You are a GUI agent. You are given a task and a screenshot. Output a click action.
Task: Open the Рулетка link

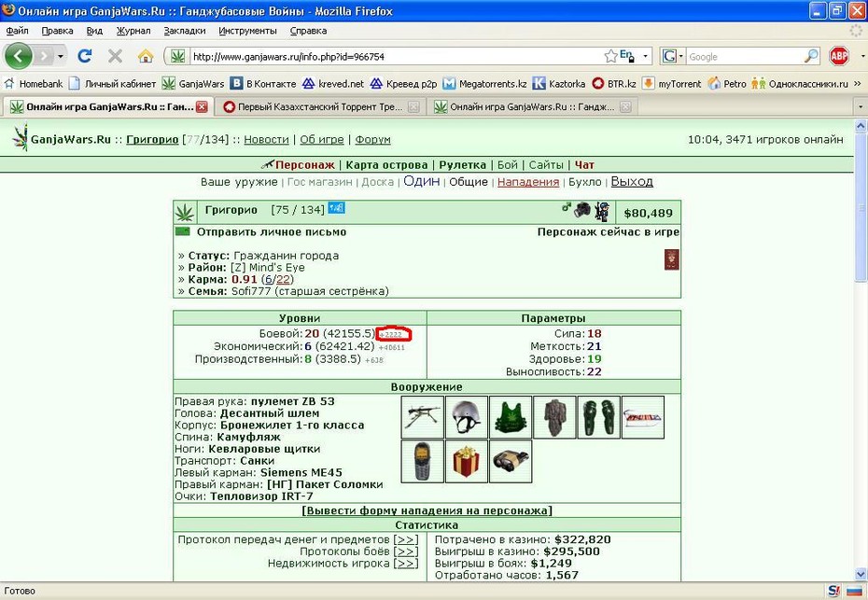[462, 165]
